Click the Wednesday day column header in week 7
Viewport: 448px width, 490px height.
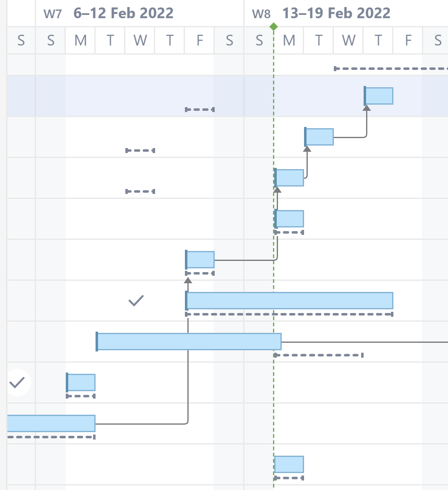click(140, 40)
